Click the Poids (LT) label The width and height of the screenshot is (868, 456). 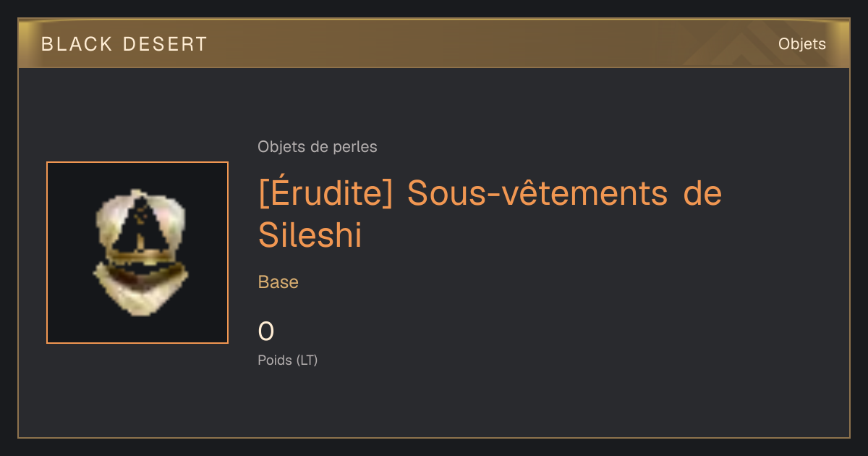(288, 360)
